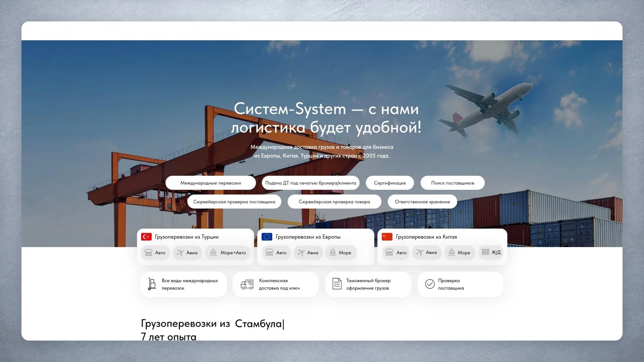The image size is (644, 362).
Task: Select ship icon for Море from China
Action: click(452, 253)
